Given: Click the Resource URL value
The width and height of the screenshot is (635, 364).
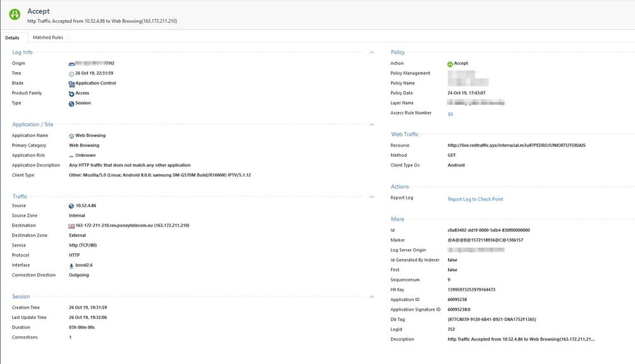Looking at the screenshot, I should [516, 145].
